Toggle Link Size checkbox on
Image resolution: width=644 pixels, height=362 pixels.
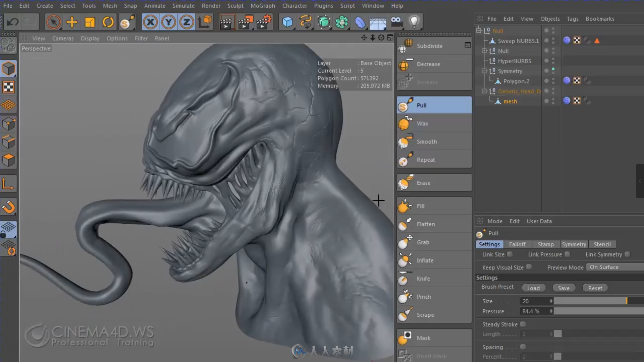510,254
